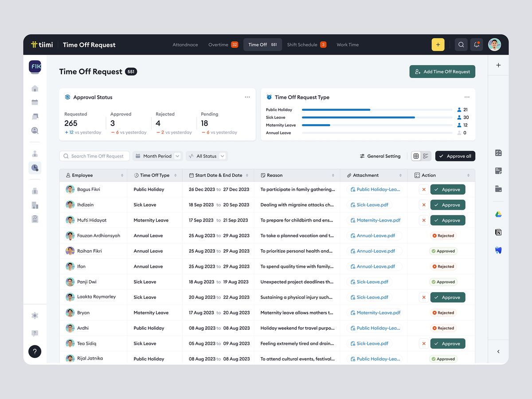
Task: Open Approval Status card more options menu
Action: point(247,97)
